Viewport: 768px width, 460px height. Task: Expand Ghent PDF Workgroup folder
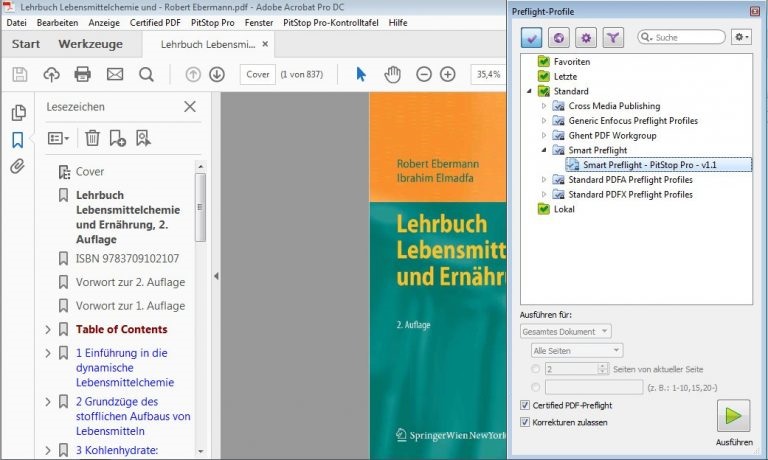click(544, 135)
